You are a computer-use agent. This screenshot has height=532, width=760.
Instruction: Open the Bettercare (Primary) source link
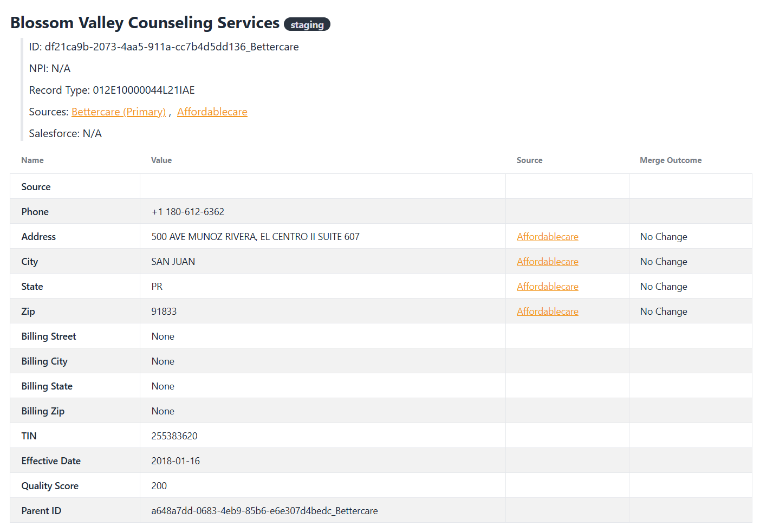[x=118, y=112]
